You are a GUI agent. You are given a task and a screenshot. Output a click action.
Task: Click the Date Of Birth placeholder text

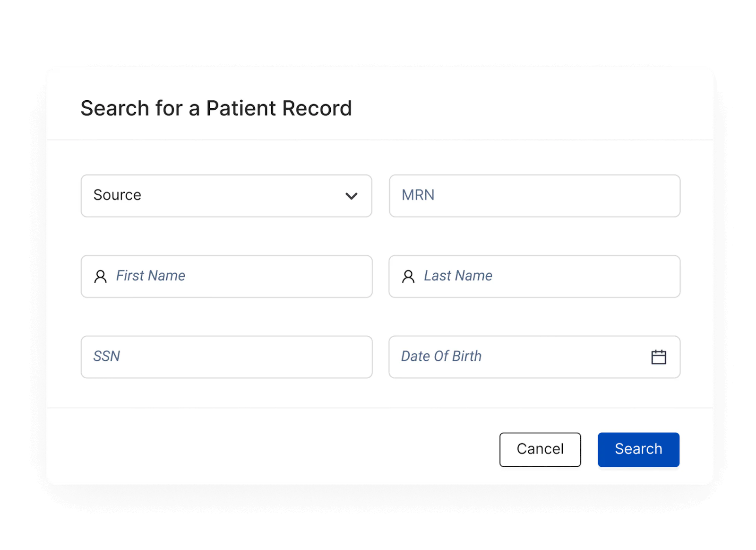pos(441,356)
